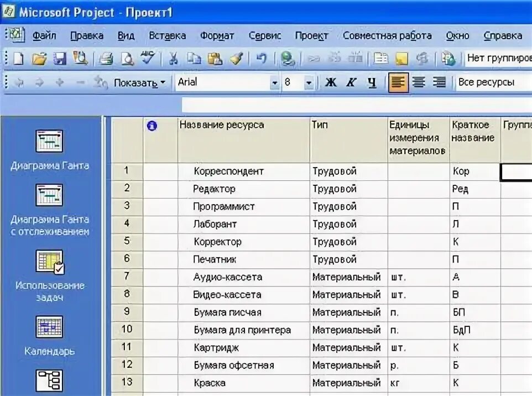
Task: Open the Gantt Chart view icon
Action: click(50, 141)
